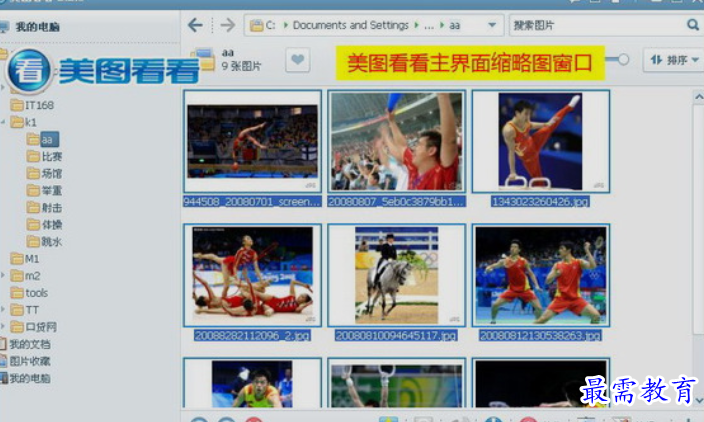The height and width of the screenshot is (422, 704).
Task: Click Documents and Settings in address path
Action: (x=351, y=25)
